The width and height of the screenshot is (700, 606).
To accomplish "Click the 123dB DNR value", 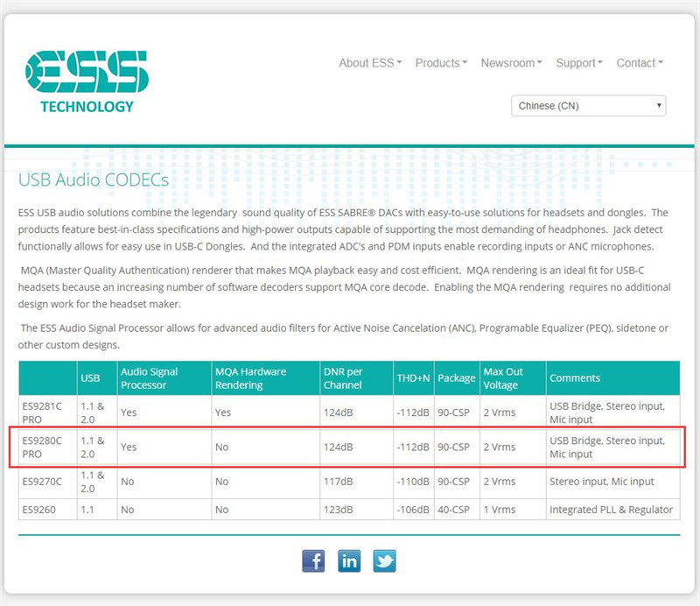I will click(x=338, y=510).
